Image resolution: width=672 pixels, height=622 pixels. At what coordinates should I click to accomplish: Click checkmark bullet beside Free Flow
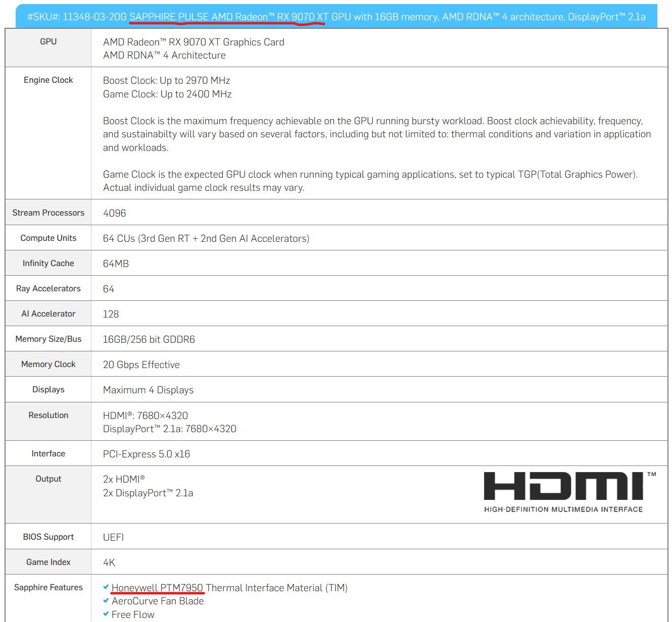tap(106, 614)
